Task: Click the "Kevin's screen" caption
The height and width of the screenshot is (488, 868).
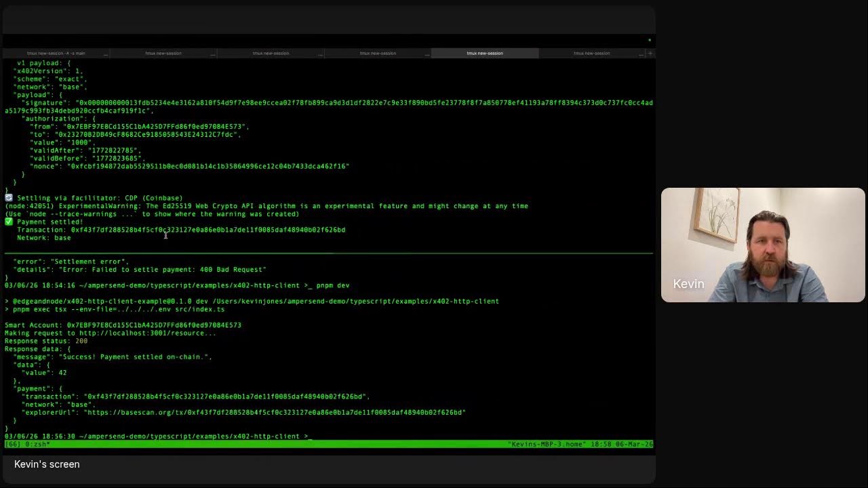Action: pyautogui.click(x=47, y=464)
